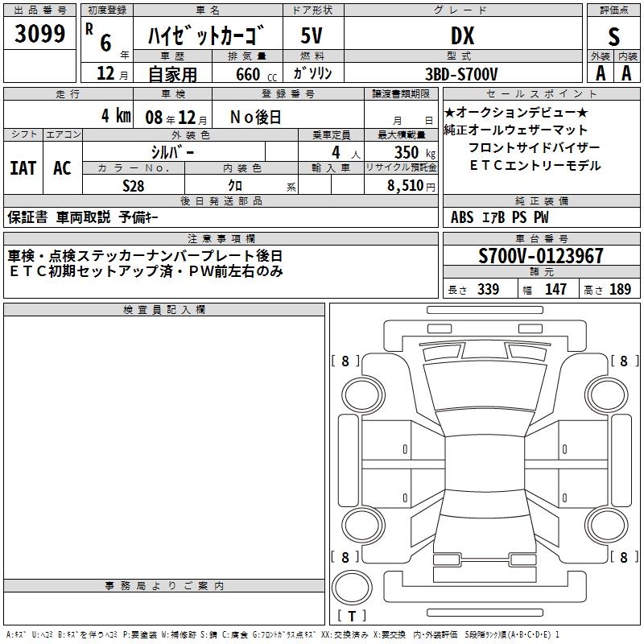This screenshot has width=644, height=644.
Task: Click the shaken expiry "08年12月"
Action: click(x=176, y=118)
